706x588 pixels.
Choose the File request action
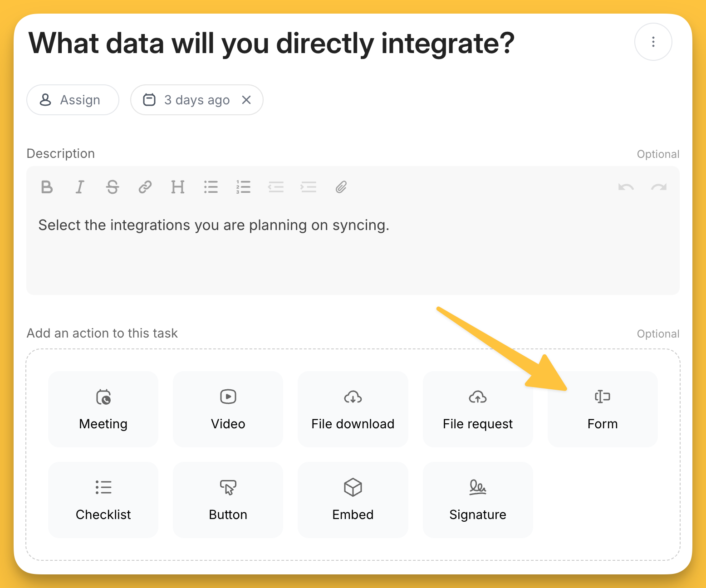(477, 409)
